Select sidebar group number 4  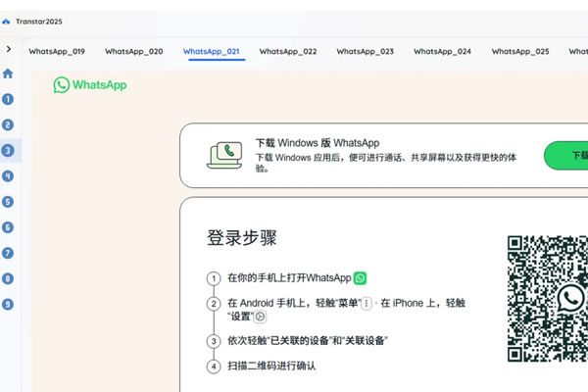(x=8, y=176)
